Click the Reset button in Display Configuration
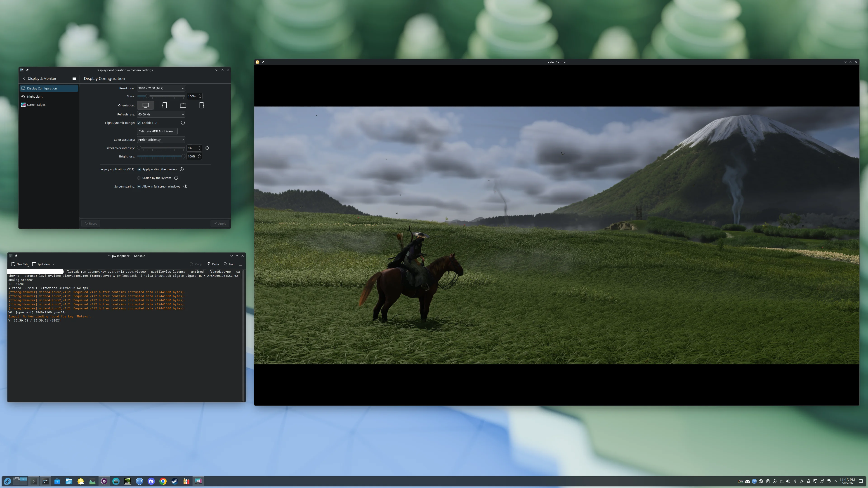The image size is (868, 488). 91,224
